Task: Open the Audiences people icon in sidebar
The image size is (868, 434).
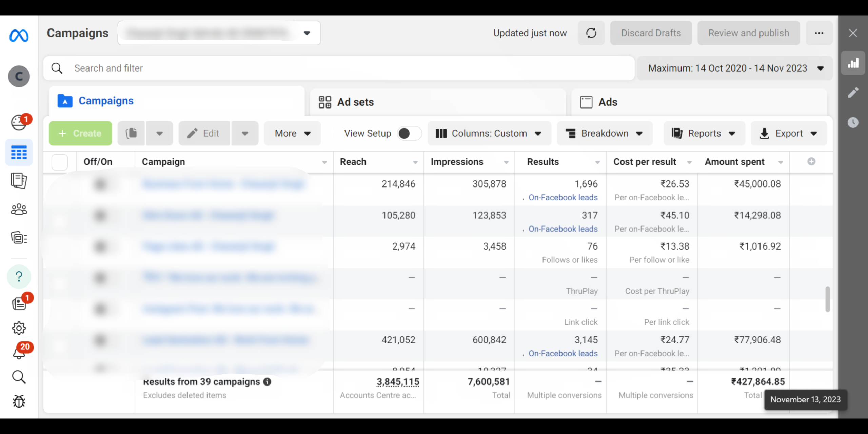Action: pos(19,209)
